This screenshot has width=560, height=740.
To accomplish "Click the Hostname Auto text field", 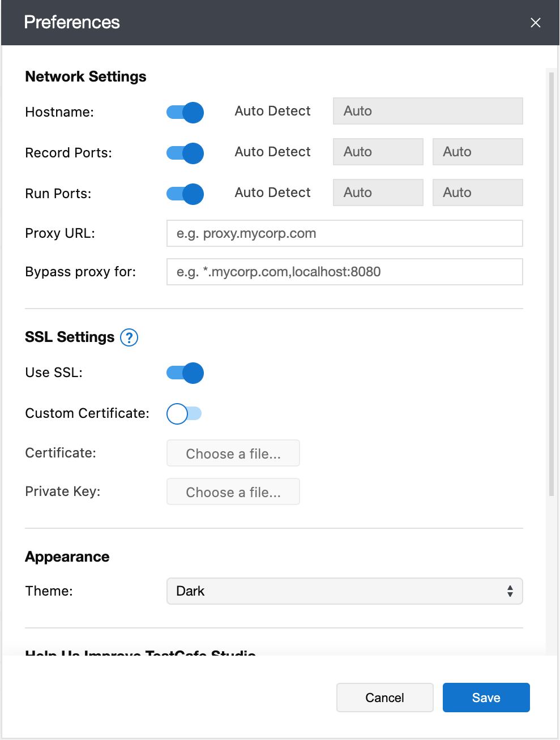I will pos(428,111).
